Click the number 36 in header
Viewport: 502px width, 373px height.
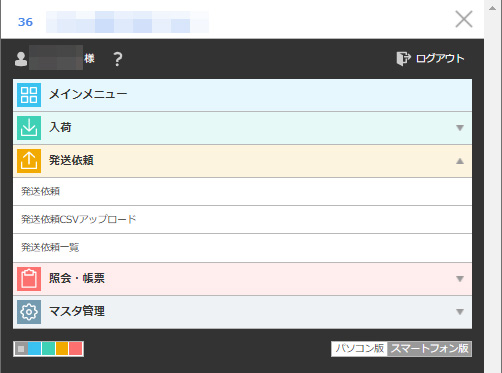pyautogui.click(x=25, y=22)
